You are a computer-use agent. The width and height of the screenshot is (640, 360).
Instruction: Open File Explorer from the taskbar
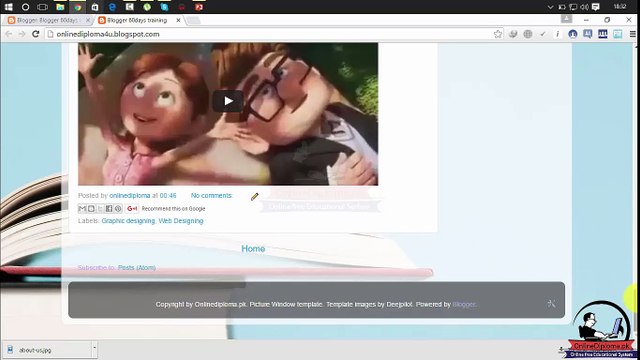[x=60, y=7]
